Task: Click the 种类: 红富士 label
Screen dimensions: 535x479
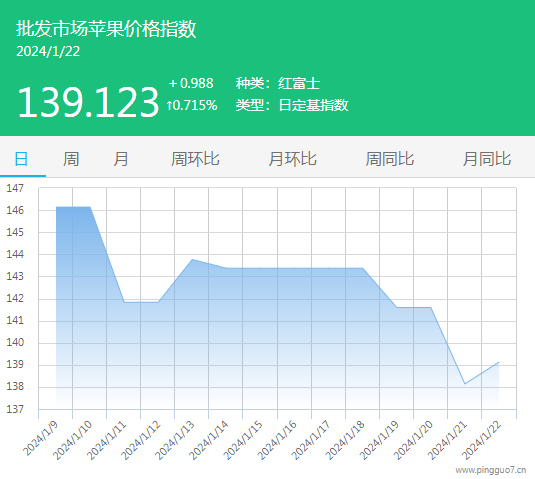Action: 278,83
